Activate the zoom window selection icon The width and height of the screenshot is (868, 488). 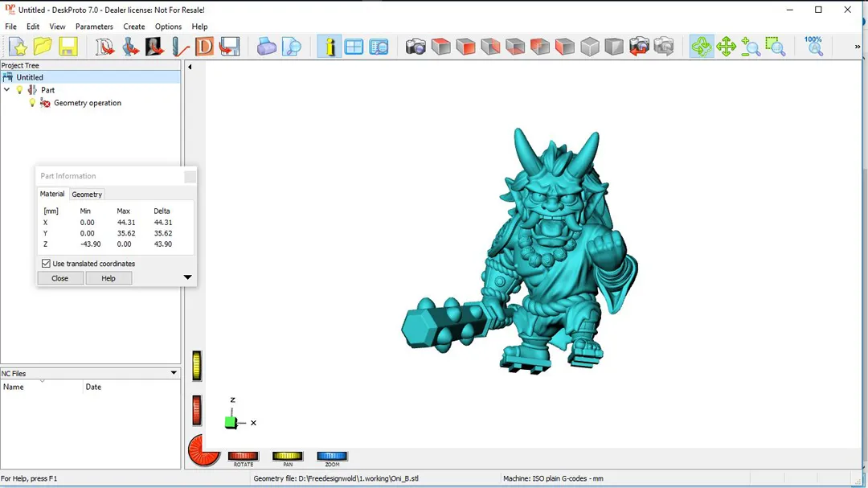coord(776,47)
